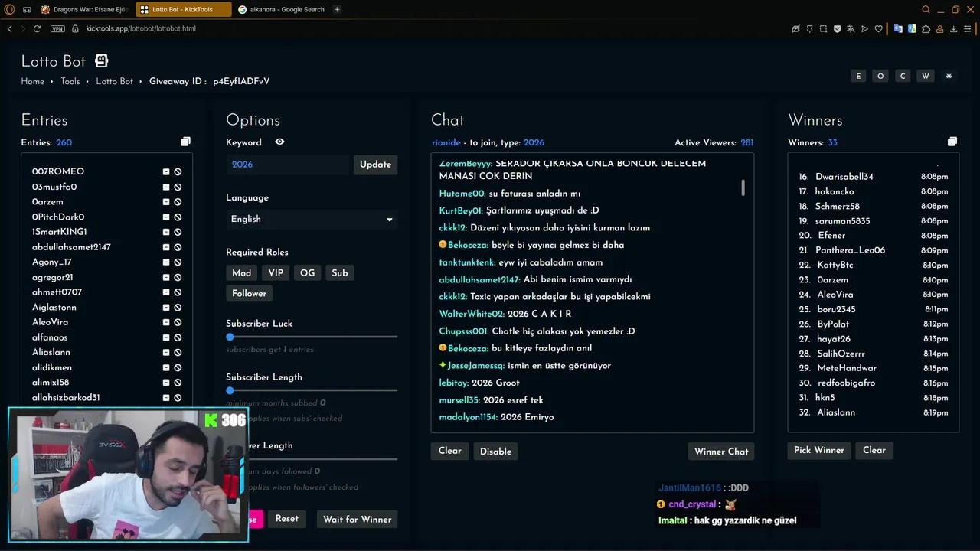Click the Wait for Winner button
This screenshot has height=551, width=980.
(x=357, y=520)
